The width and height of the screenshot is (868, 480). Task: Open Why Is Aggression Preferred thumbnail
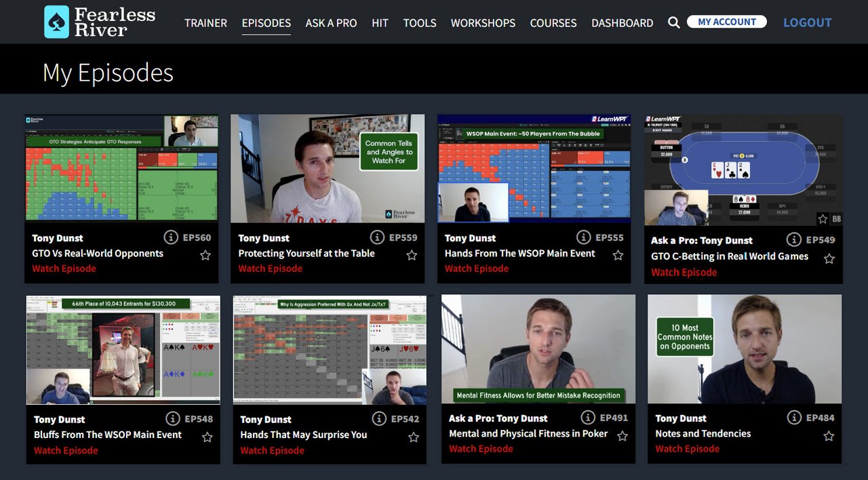pyautogui.click(x=330, y=350)
